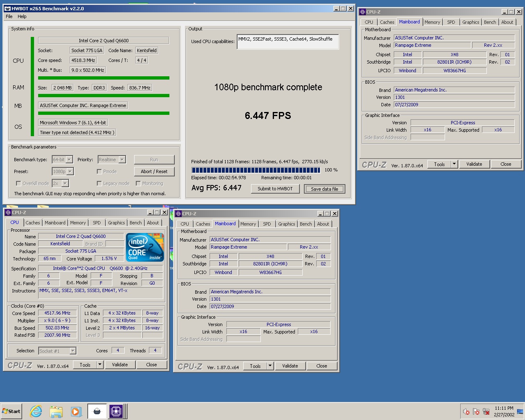
Task: Open Internet Explorer from the taskbar
Action: pos(36,411)
